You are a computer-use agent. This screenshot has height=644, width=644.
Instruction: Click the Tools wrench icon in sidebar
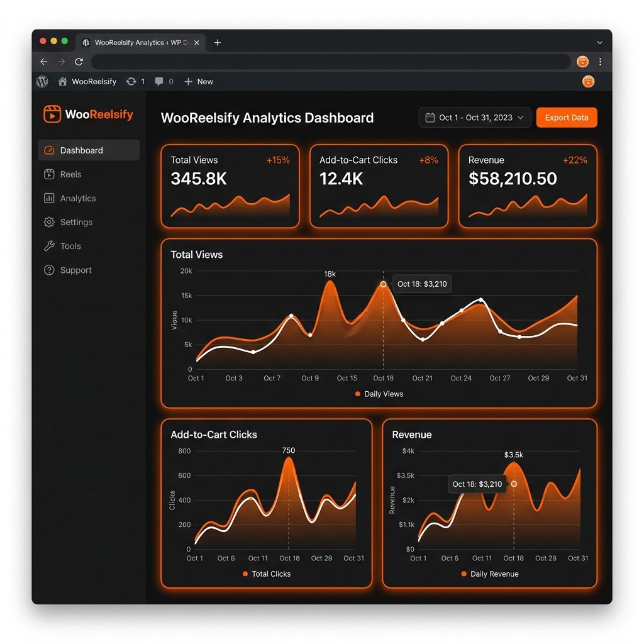tap(49, 246)
